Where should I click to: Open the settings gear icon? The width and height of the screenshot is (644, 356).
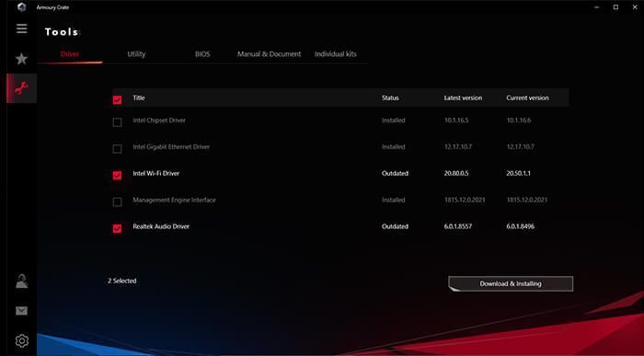22,340
